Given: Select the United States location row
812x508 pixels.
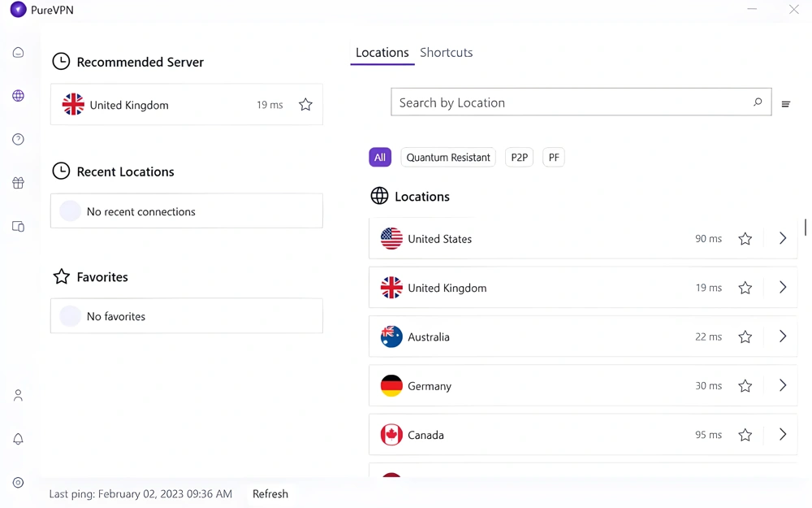Looking at the screenshot, I should pyautogui.click(x=582, y=238).
